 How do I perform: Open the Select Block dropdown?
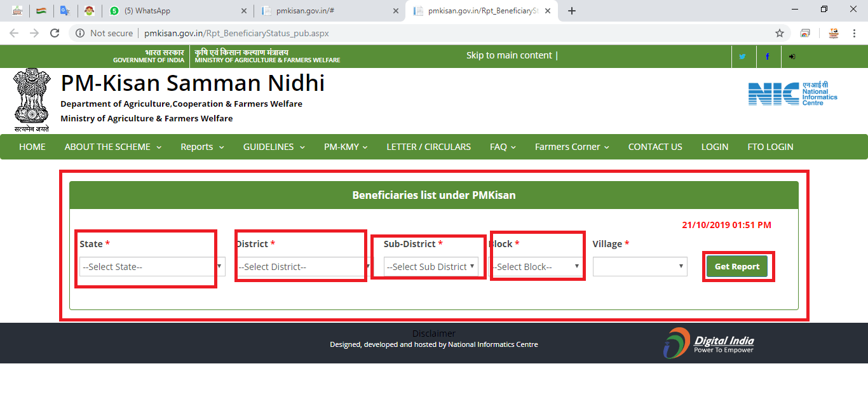pyautogui.click(x=538, y=267)
